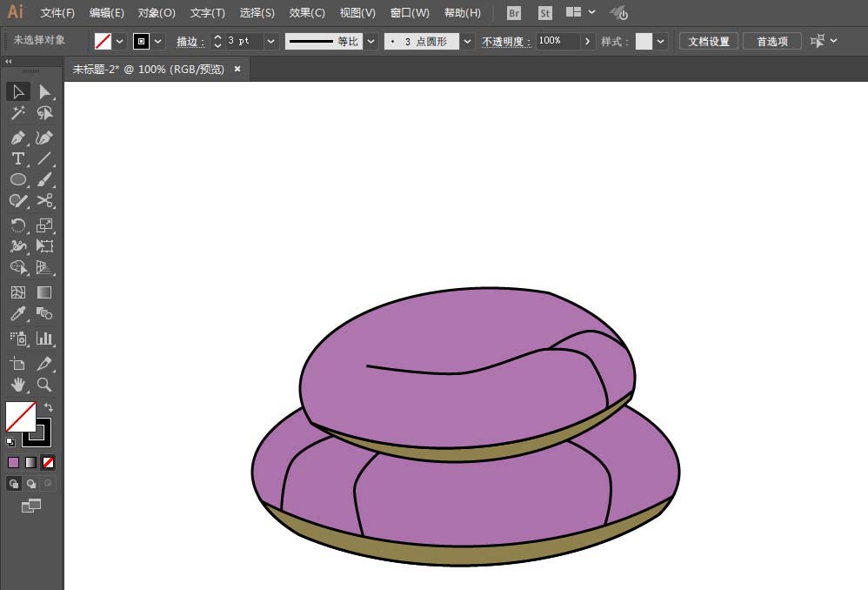The width and height of the screenshot is (868, 590).
Task: Pick the Ellipse tool
Action: coord(17,179)
